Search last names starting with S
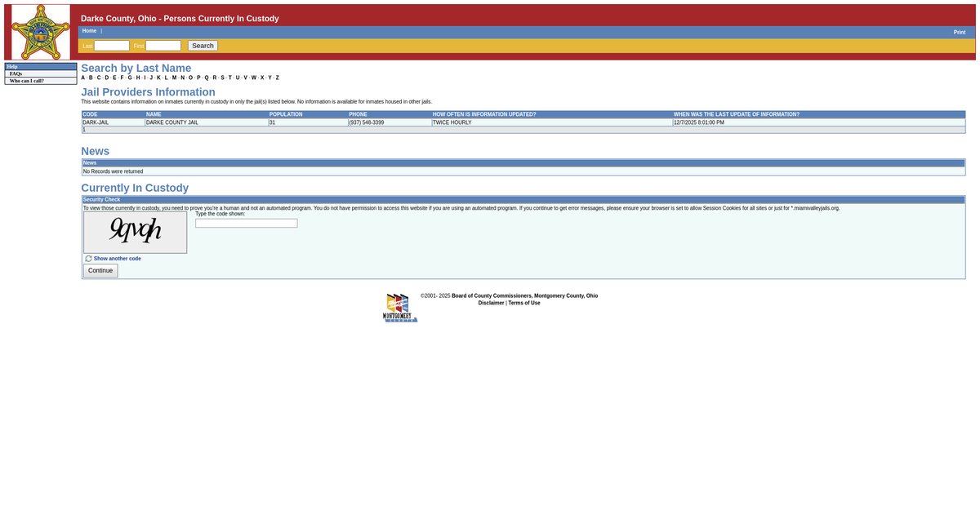Image resolution: width=980 pixels, height=506 pixels. (x=223, y=78)
